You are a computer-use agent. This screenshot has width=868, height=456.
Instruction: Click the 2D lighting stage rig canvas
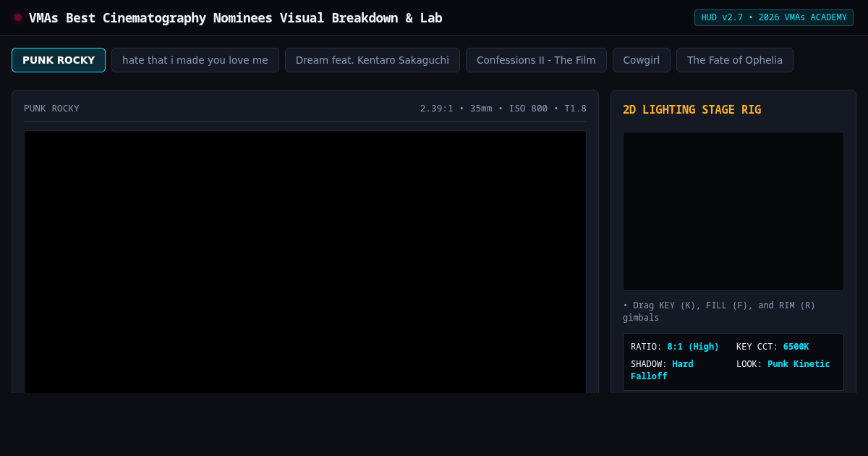[x=733, y=211]
